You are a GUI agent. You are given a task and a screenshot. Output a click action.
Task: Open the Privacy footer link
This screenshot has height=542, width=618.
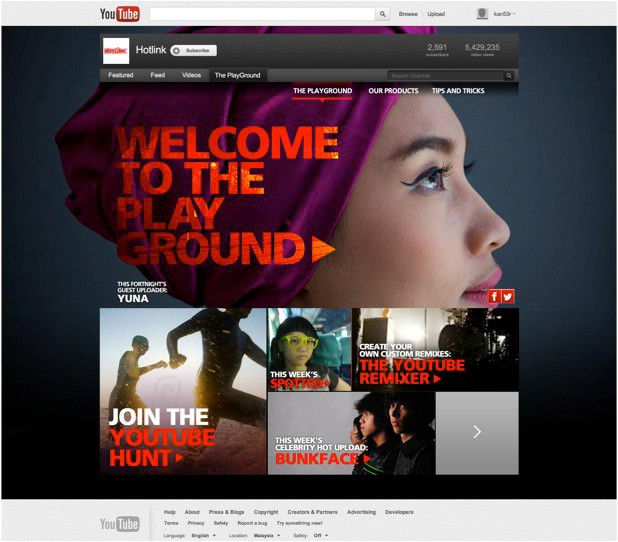click(x=196, y=523)
